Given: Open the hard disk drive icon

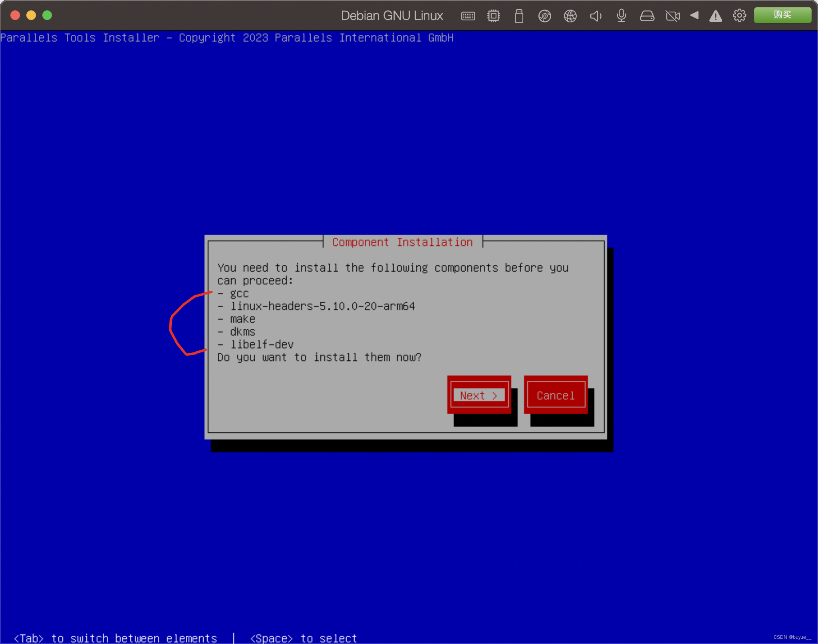Looking at the screenshot, I should tap(647, 16).
